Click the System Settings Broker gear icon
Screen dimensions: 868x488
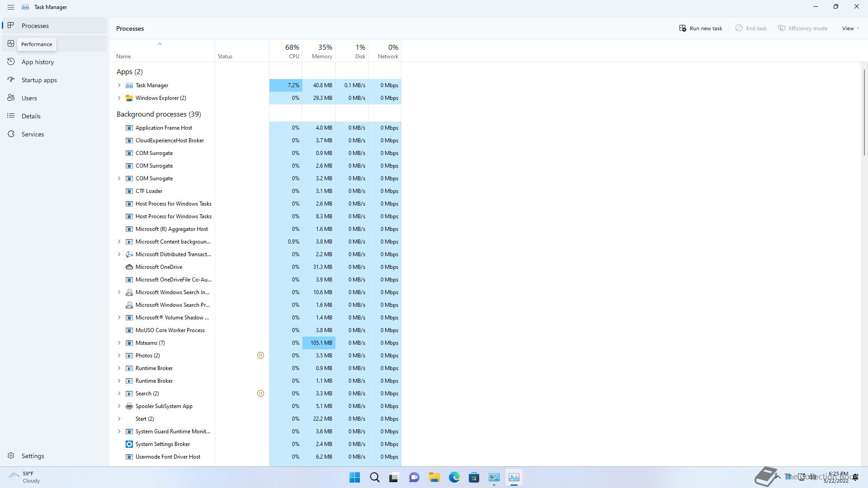129,444
